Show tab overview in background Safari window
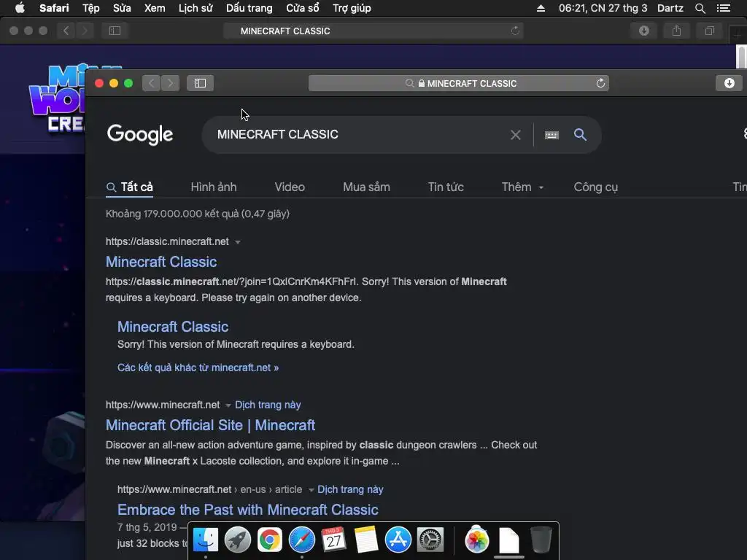Image resolution: width=747 pixels, height=560 pixels. 709,31
